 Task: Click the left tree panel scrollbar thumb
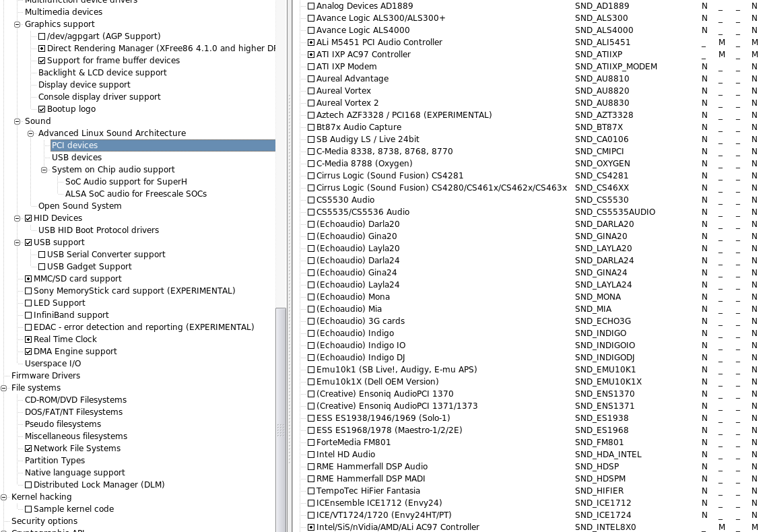pos(281,420)
